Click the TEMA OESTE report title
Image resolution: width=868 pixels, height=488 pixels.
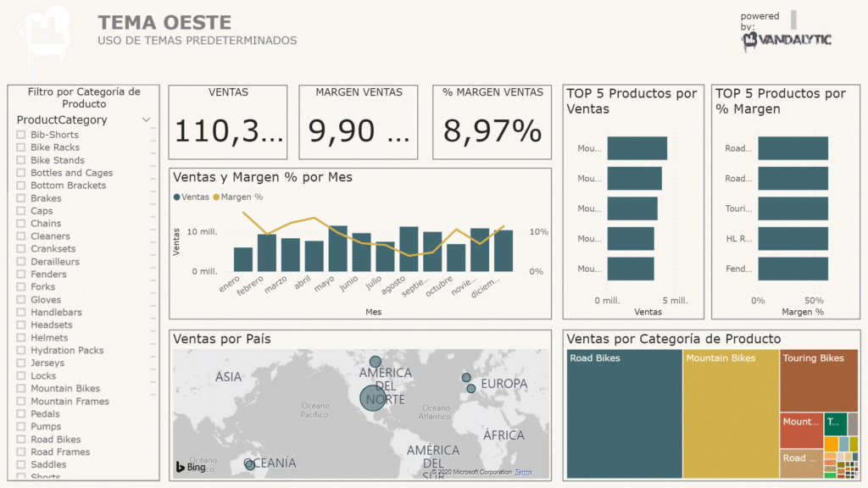[x=164, y=23]
